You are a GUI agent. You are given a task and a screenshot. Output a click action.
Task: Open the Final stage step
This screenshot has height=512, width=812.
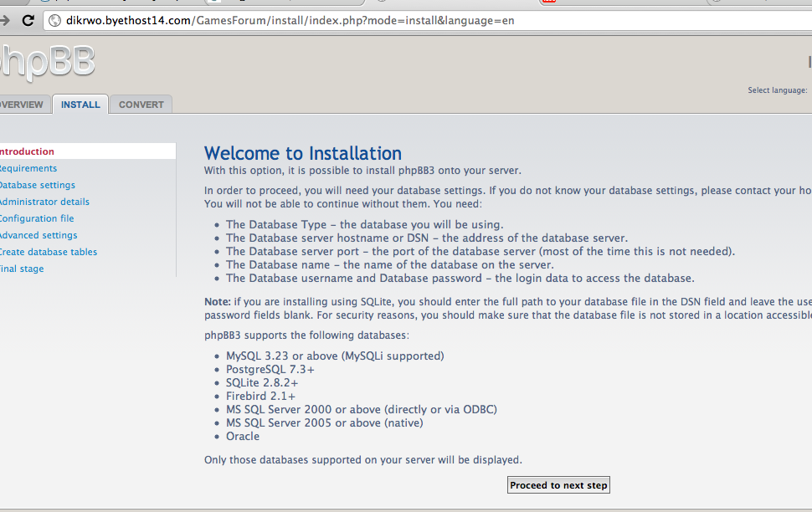(22, 269)
